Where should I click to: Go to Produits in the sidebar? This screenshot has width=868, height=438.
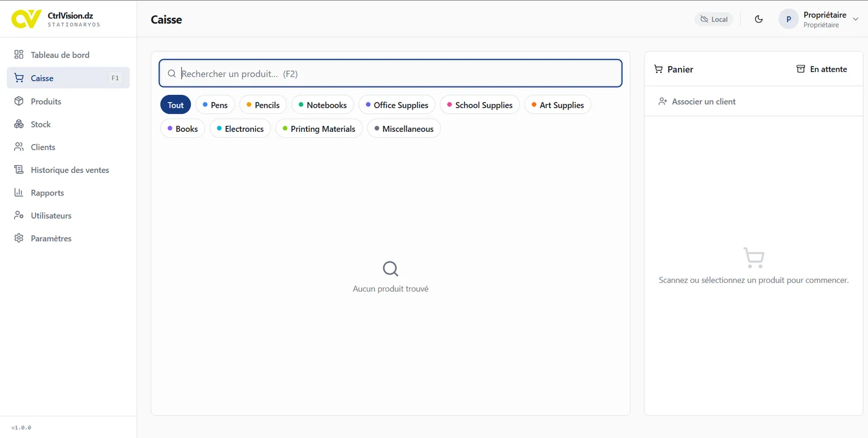[x=68, y=101]
